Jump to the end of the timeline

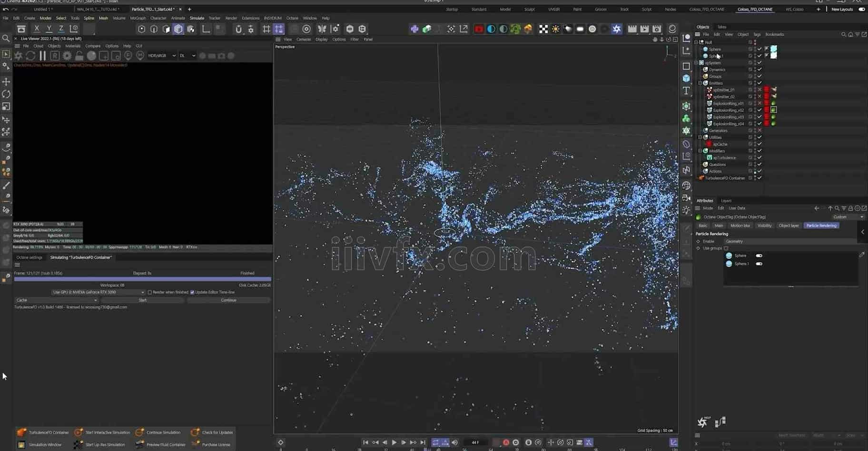(423, 442)
